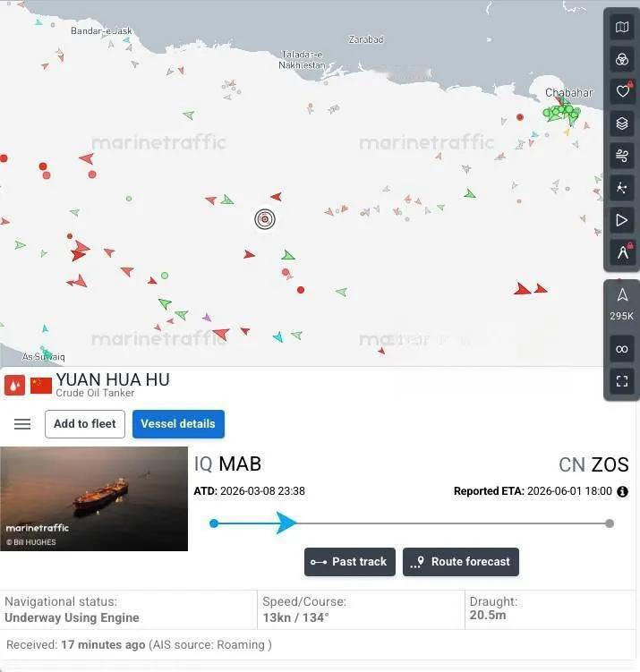Select the distance measure compass tool
Viewport: 640px width, 672px height.
[x=622, y=252]
